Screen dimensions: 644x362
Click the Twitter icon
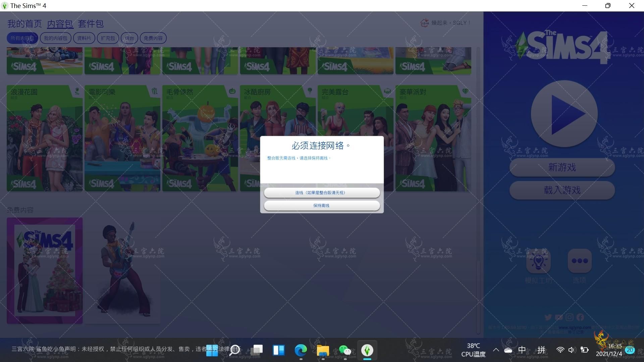click(548, 317)
